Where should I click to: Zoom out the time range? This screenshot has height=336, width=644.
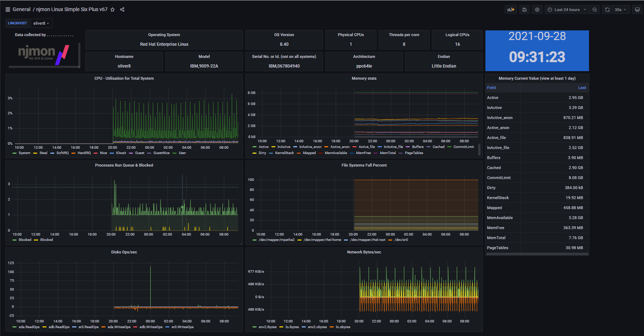coord(595,10)
